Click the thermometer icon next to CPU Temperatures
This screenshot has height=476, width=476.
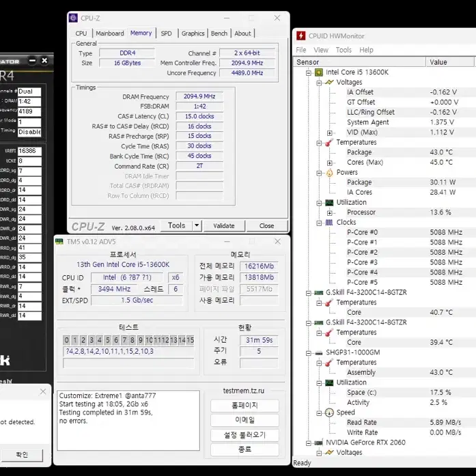tap(329, 142)
